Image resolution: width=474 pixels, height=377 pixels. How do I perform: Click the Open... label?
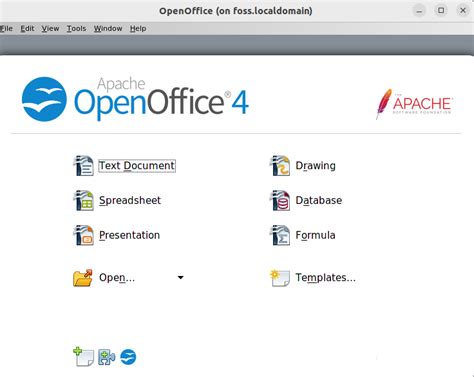117,278
